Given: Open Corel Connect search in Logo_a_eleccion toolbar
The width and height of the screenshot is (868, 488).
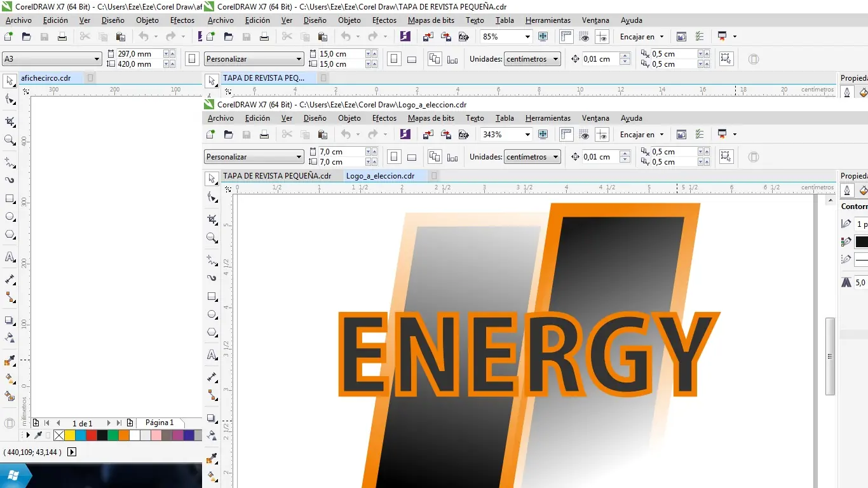Looking at the screenshot, I should click(405, 135).
